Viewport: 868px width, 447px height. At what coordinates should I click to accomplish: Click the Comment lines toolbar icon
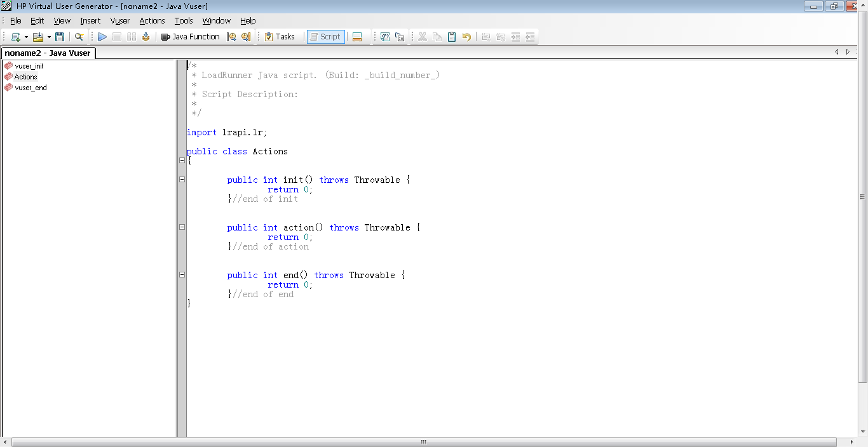coord(486,37)
